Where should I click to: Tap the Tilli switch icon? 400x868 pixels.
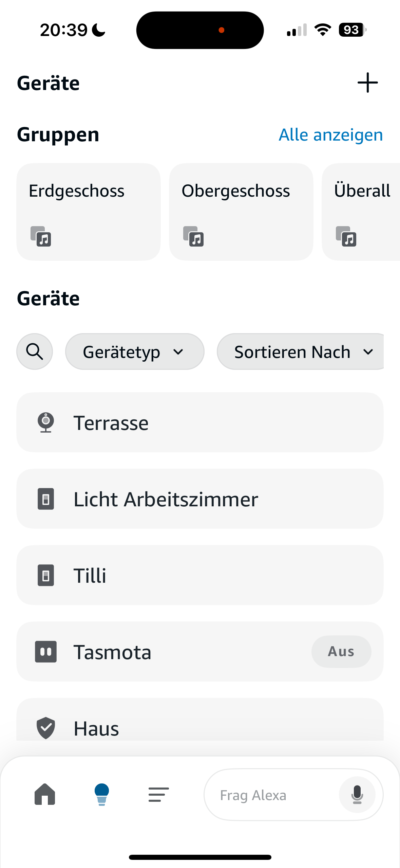[46, 575]
